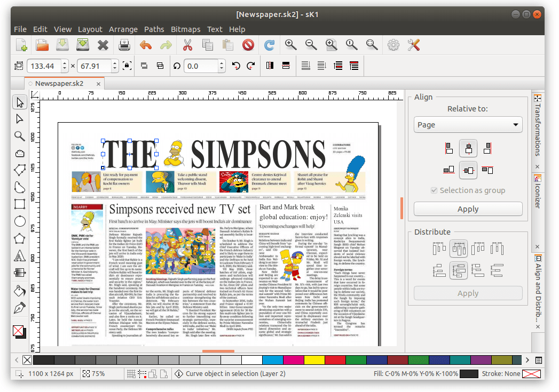Undo the last action with the orange arrow

pyautogui.click(x=146, y=45)
